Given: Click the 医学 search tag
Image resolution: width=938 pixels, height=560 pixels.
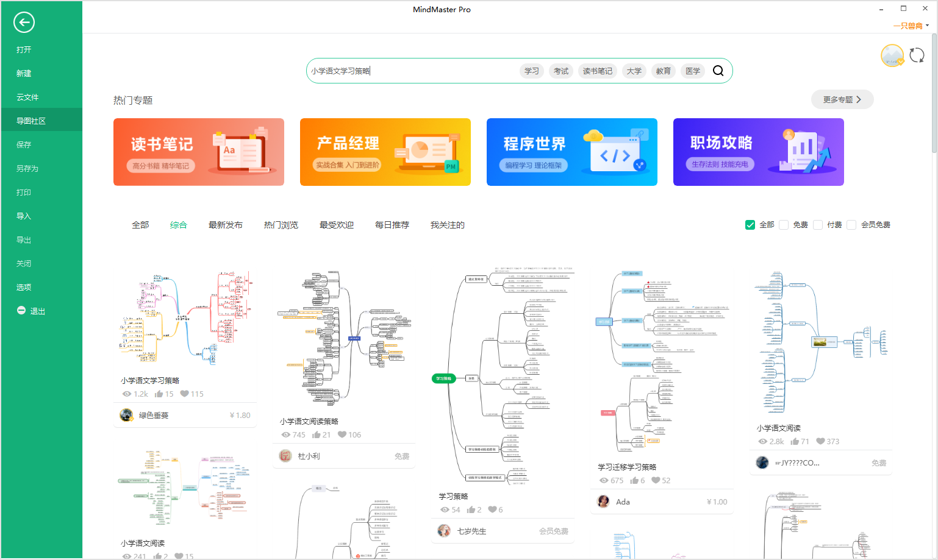Looking at the screenshot, I should (x=693, y=71).
